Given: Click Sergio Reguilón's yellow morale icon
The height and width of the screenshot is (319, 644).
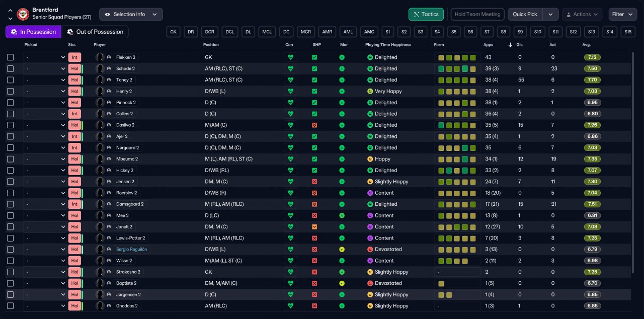Looking at the screenshot, I should pos(342,250).
